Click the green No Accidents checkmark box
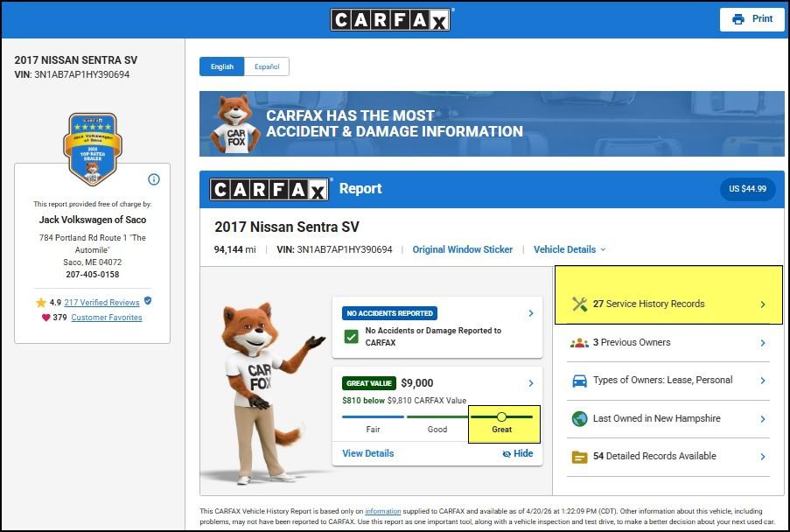 (x=351, y=337)
